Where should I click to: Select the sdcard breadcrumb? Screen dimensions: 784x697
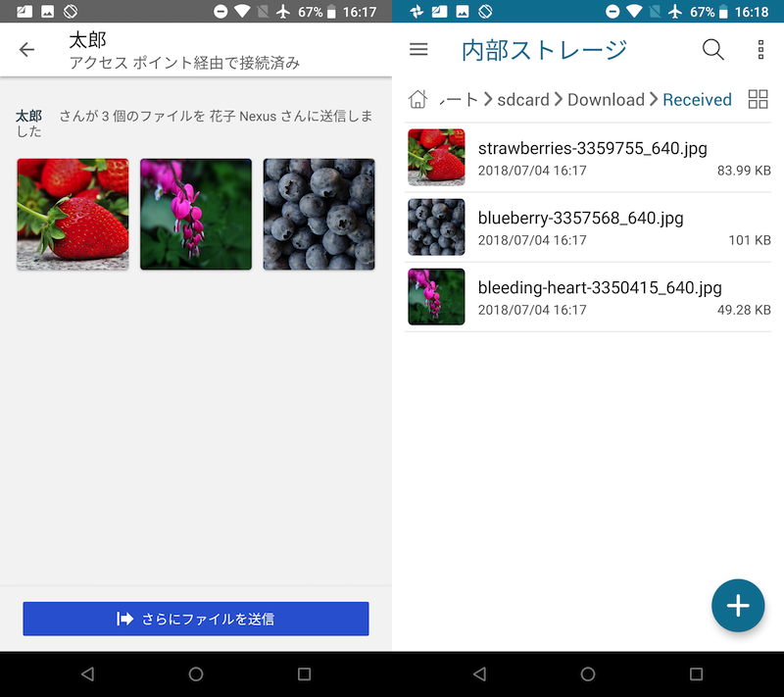pos(523,99)
